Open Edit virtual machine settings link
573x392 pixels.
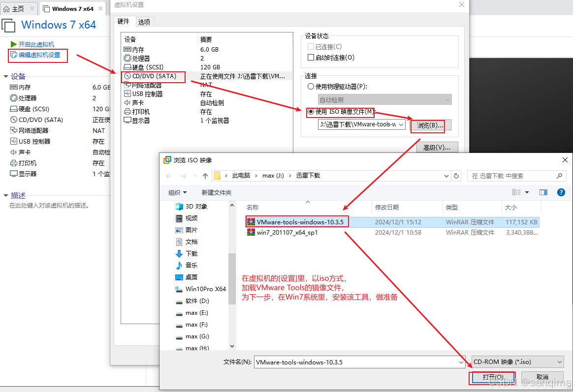tap(39, 55)
